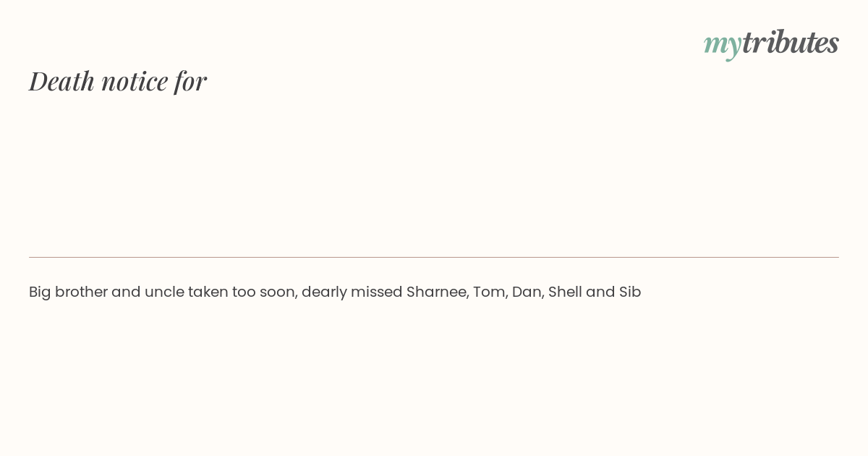Click the name "Dan" in the message
Image resolution: width=868 pixels, height=456 pixels.
coord(527,292)
